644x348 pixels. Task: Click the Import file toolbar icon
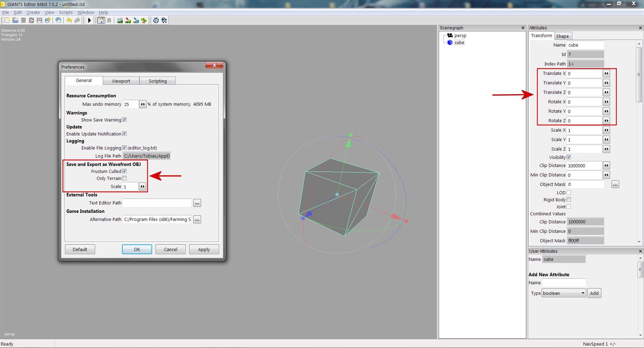pyautogui.click(x=58, y=20)
